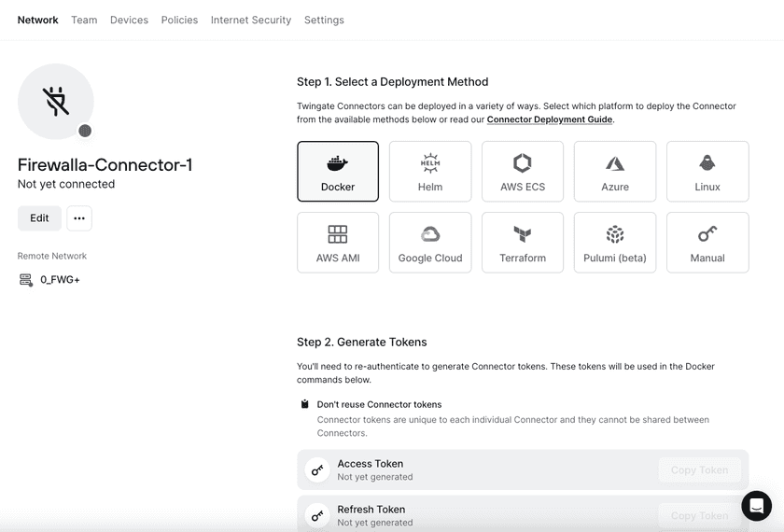Select Google Cloud deployment tile

point(430,243)
